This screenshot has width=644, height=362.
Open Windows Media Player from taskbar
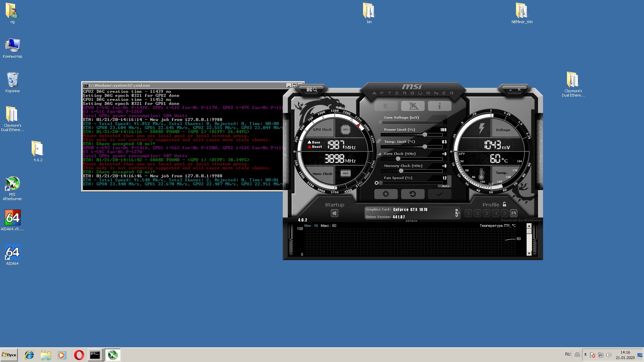pos(62,355)
